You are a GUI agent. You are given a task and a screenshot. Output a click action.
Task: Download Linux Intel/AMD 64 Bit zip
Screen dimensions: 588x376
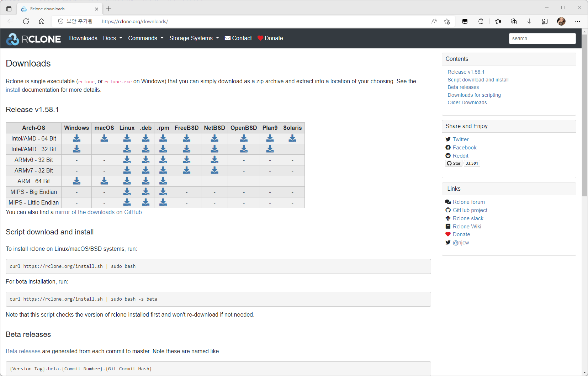[x=127, y=138]
